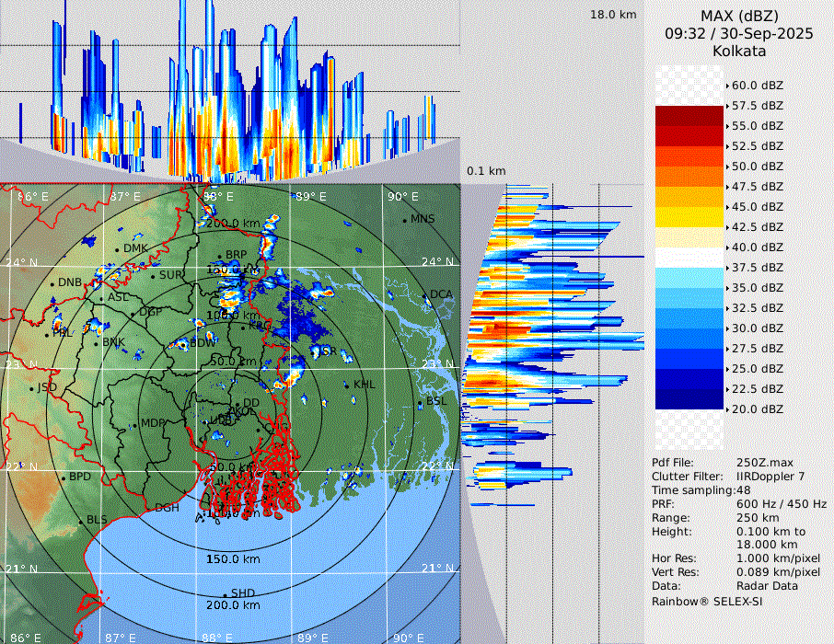Screen dimensions: 834x644
Task: Select the BLS station dot
Action: click(81, 521)
